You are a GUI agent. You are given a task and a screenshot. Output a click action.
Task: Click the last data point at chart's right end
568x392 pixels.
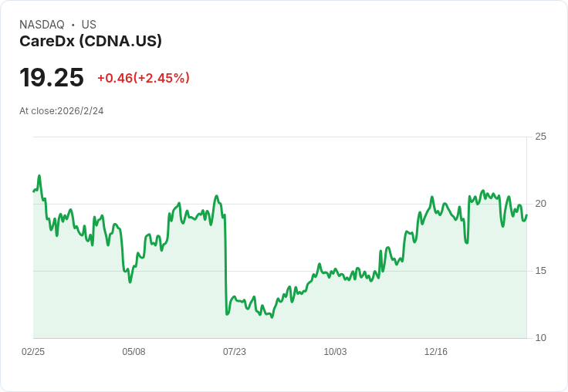[x=526, y=215]
